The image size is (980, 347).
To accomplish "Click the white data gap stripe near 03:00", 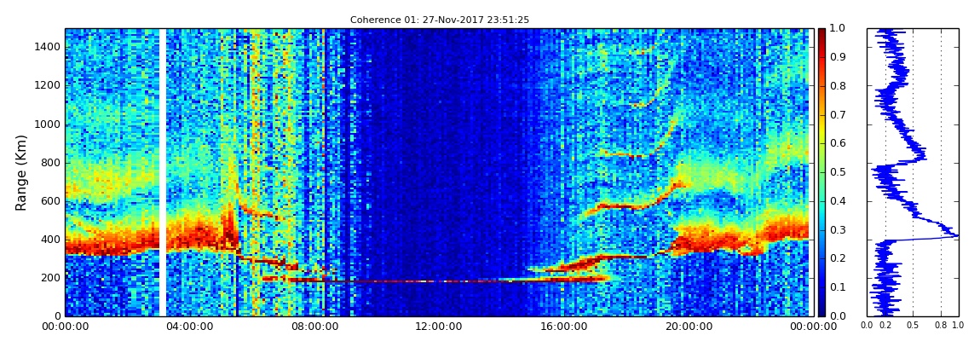I will click(x=163, y=172).
